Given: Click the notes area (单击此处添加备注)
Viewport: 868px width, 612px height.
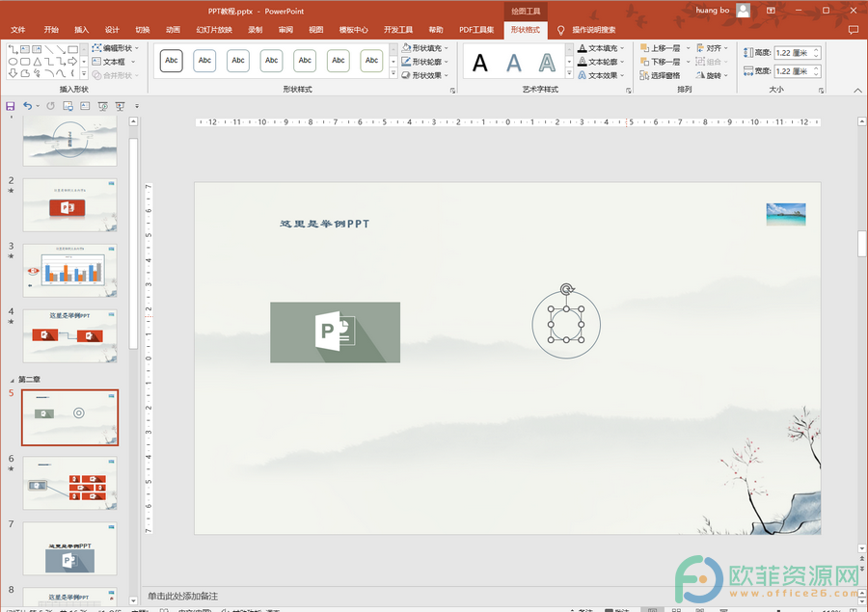Looking at the screenshot, I should tap(182, 596).
